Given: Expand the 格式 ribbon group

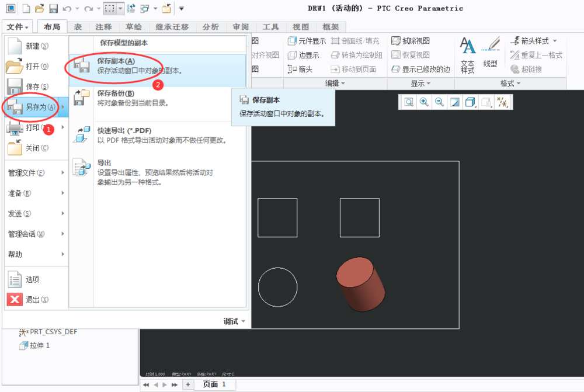Looking at the screenshot, I should (x=510, y=84).
